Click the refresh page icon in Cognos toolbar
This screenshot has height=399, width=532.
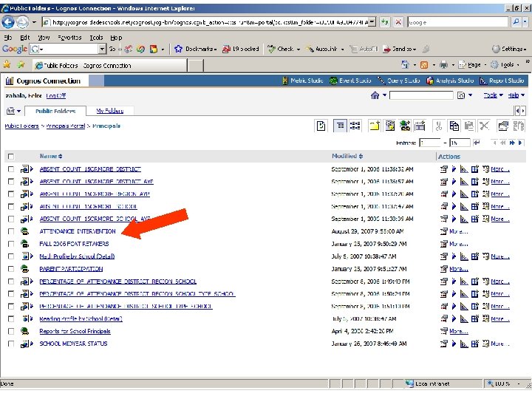click(321, 126)
